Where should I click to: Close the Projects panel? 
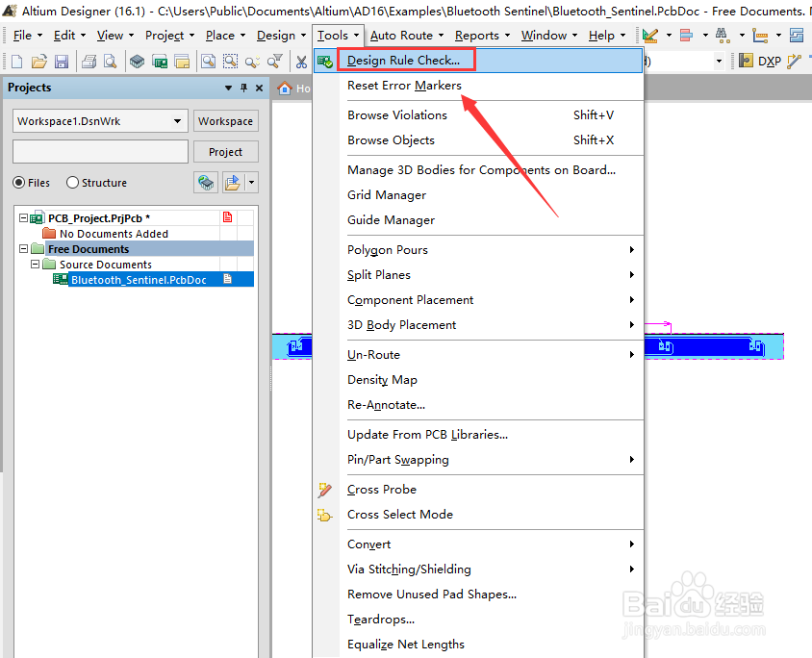tap(260, 88)
